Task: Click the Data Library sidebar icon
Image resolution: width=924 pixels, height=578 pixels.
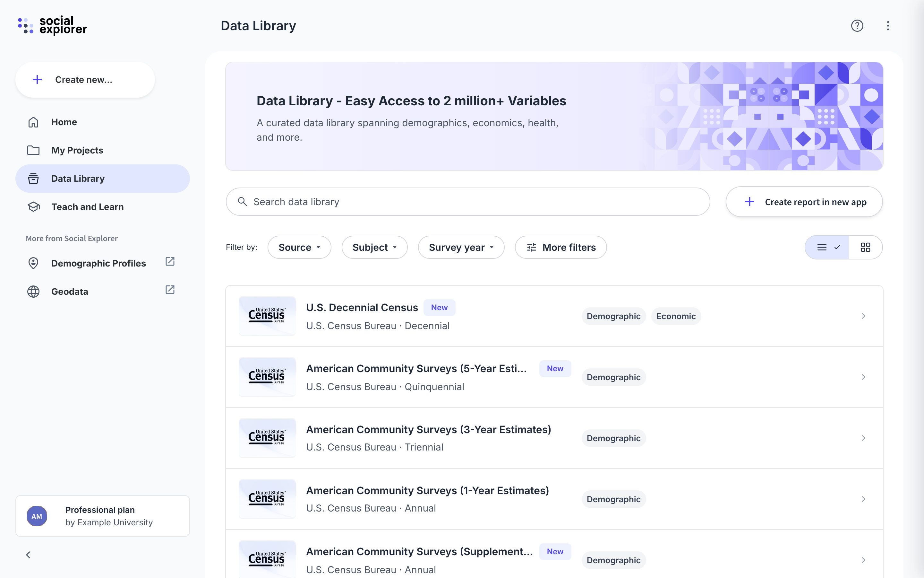Action: coord(33,179)
